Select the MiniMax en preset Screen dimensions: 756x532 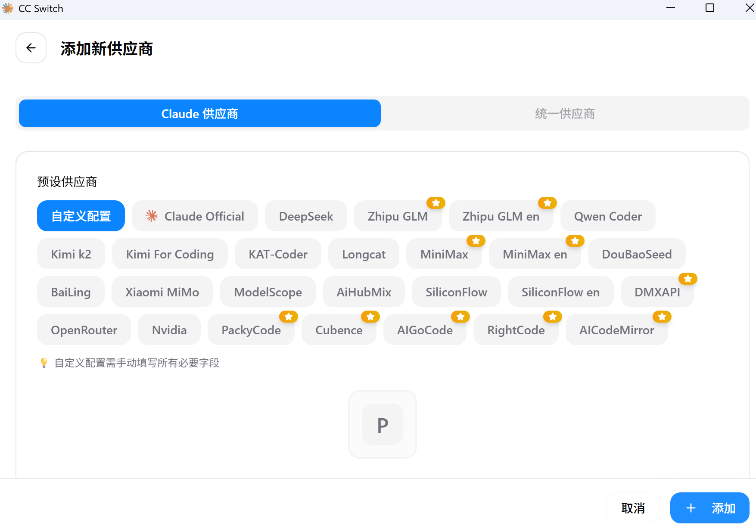click(x=535, y=254)
